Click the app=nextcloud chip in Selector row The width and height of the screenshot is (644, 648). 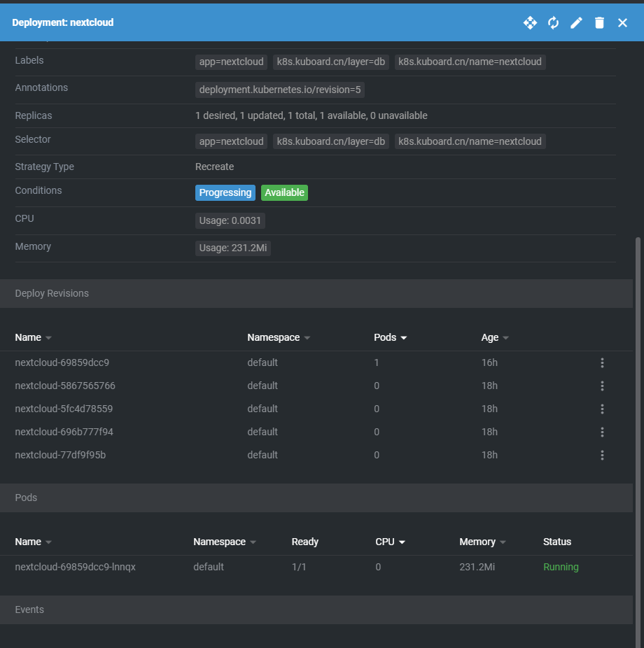point(231,141)
